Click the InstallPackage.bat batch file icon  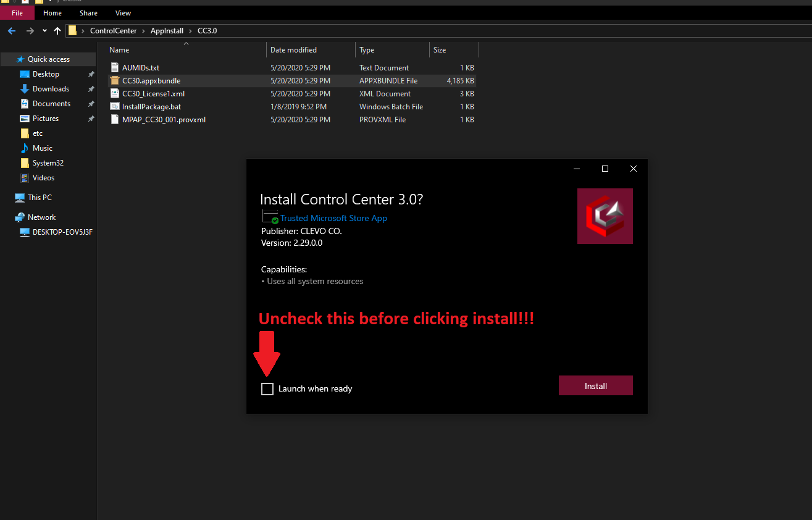(114, 107)
